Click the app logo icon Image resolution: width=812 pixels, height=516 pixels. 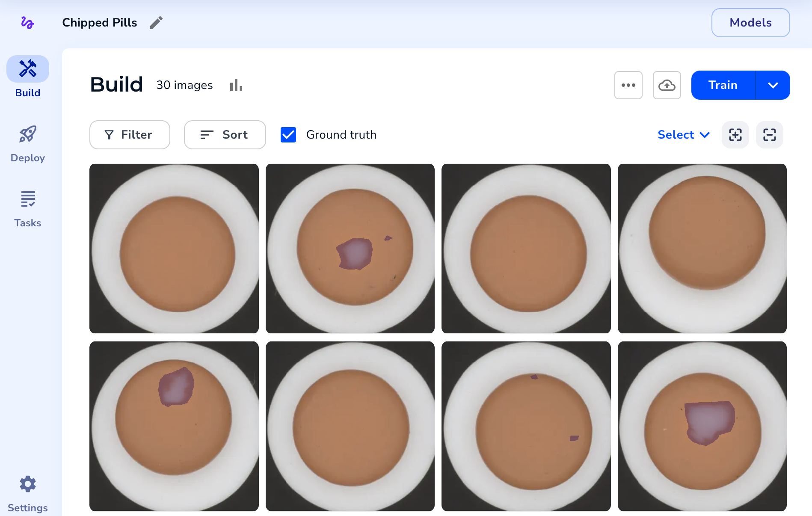27,22
